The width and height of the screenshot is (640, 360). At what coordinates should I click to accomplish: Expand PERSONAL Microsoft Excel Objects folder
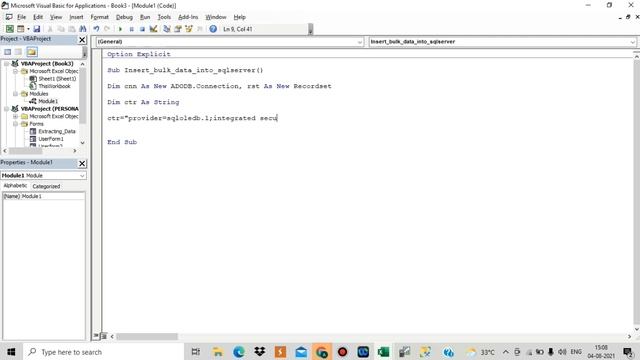pyautogui.click(x=16, y=116)
